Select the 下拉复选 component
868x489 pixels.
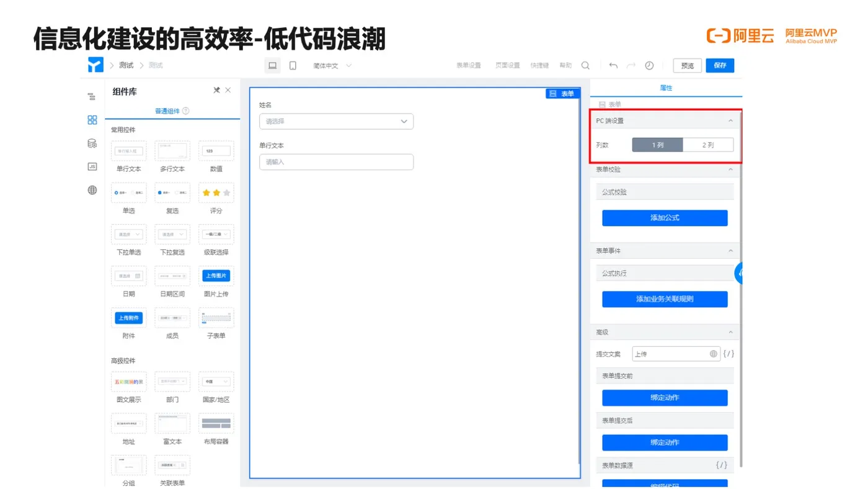coord(172,240)
